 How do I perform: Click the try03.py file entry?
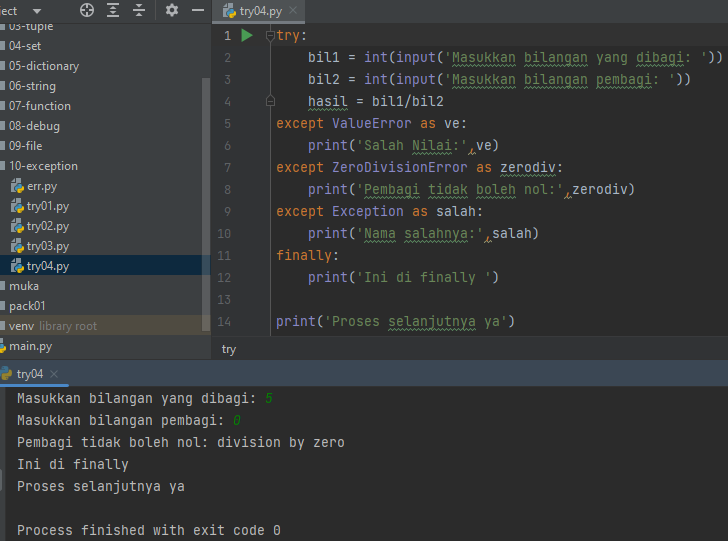(48, 246)
